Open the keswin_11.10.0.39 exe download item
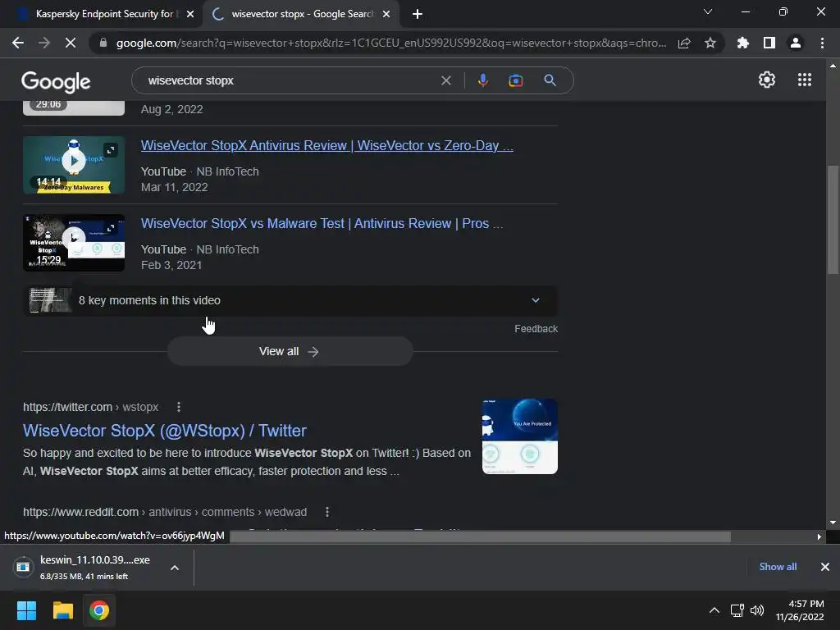840x630 pixels. tap(85, 568)
